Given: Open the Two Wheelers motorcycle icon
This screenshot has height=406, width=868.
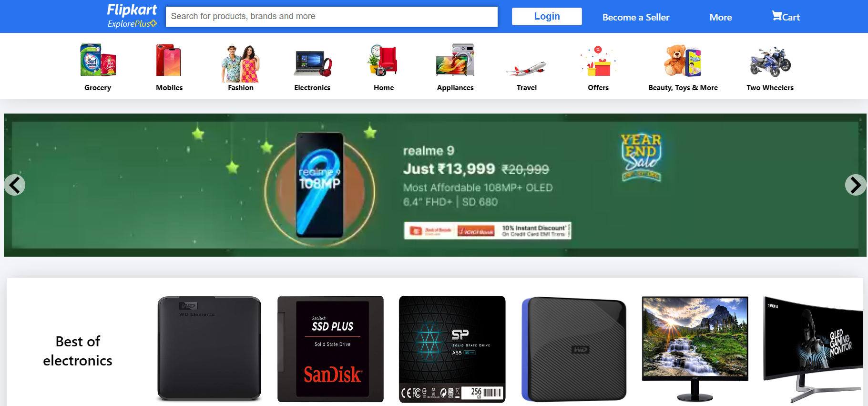Looking at the screenshot, I should (x=770, y=62).
